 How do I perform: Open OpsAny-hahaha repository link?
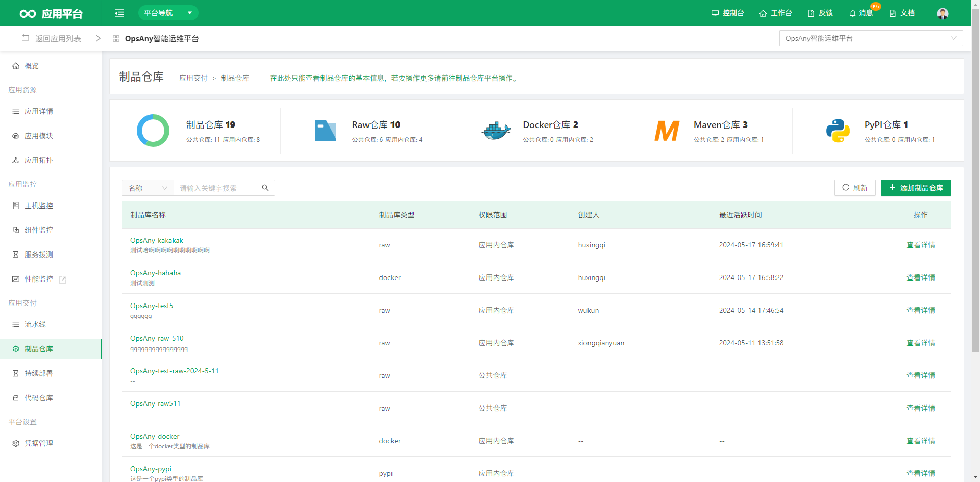click(156, 273)
